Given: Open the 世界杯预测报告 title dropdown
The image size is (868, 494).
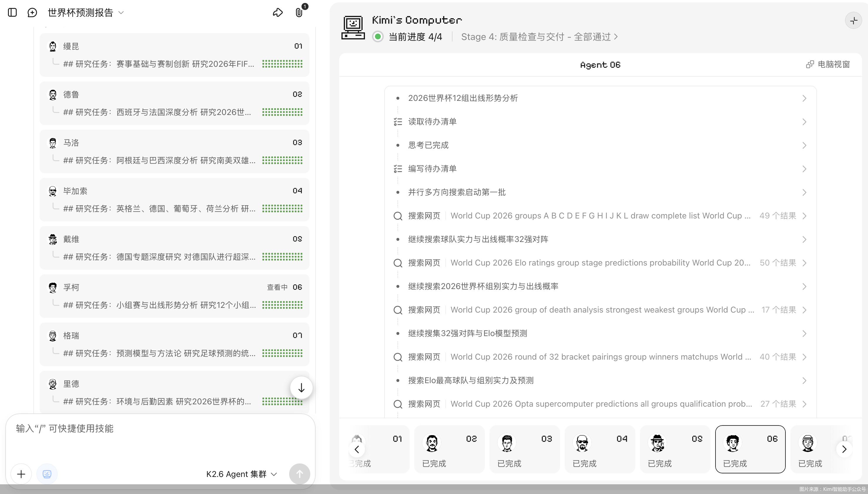Looking at the screenshot, I should tap(86, 13).
